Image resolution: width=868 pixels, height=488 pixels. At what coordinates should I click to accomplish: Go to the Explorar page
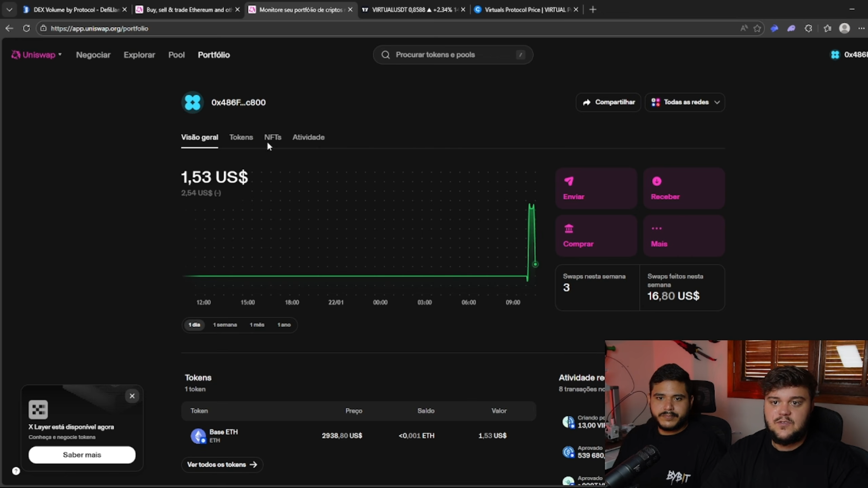pyautogui.click(x=139, y=55)
